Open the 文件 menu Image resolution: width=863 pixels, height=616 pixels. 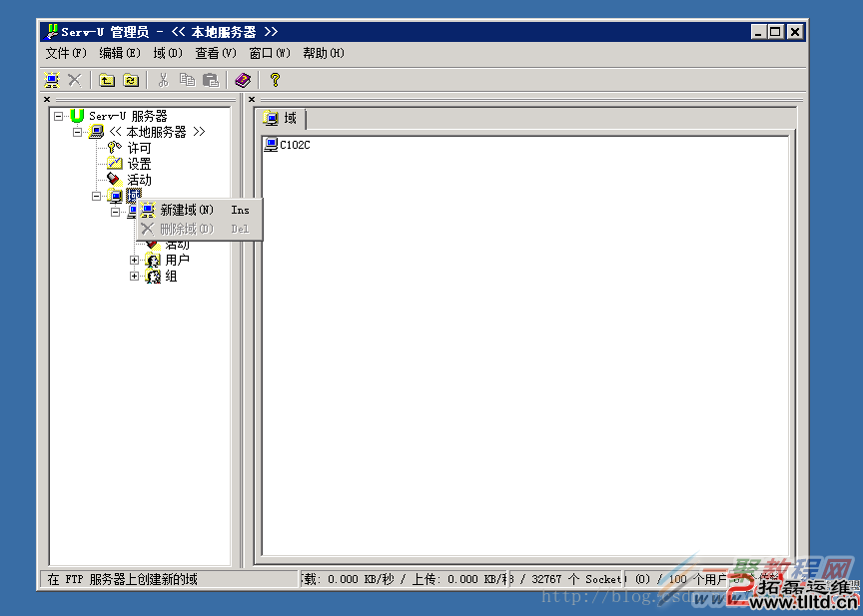click(x=66, y=53)
